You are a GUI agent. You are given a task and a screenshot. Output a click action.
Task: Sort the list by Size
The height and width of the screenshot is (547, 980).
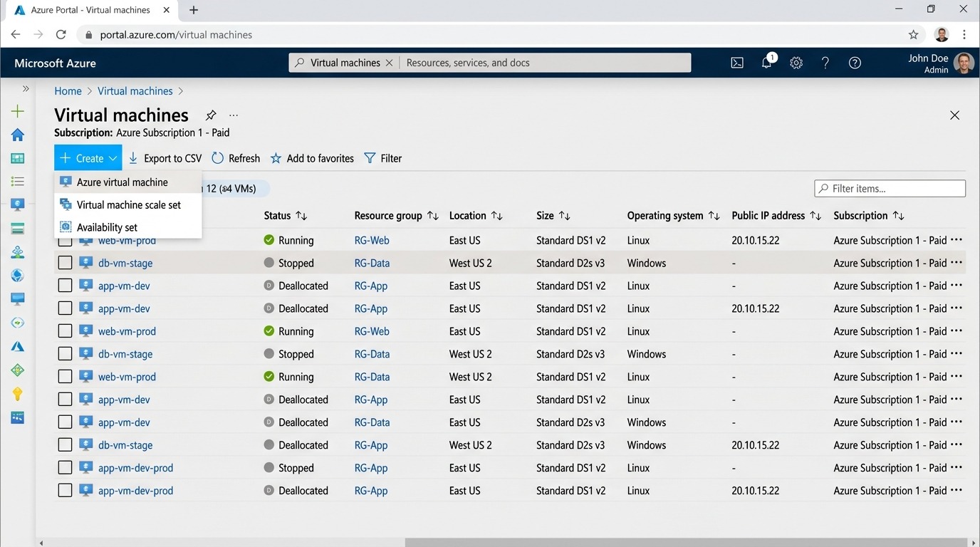[x=553, y=216]
